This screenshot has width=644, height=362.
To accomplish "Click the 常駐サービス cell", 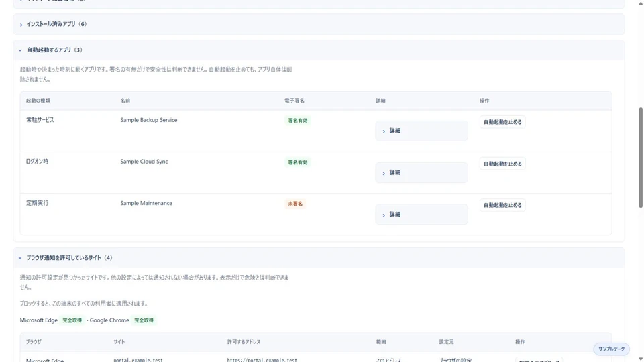I will click(x=40, y=120).
